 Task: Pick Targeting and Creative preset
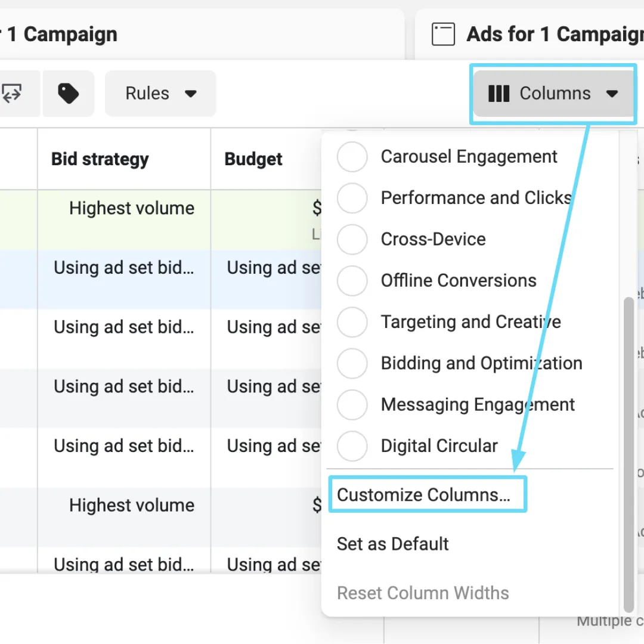(x=352, y=322)
